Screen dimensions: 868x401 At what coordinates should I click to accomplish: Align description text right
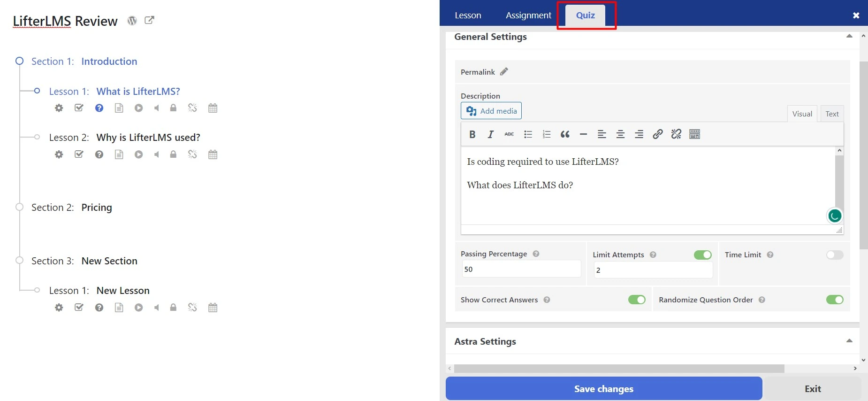pos(639,134)
